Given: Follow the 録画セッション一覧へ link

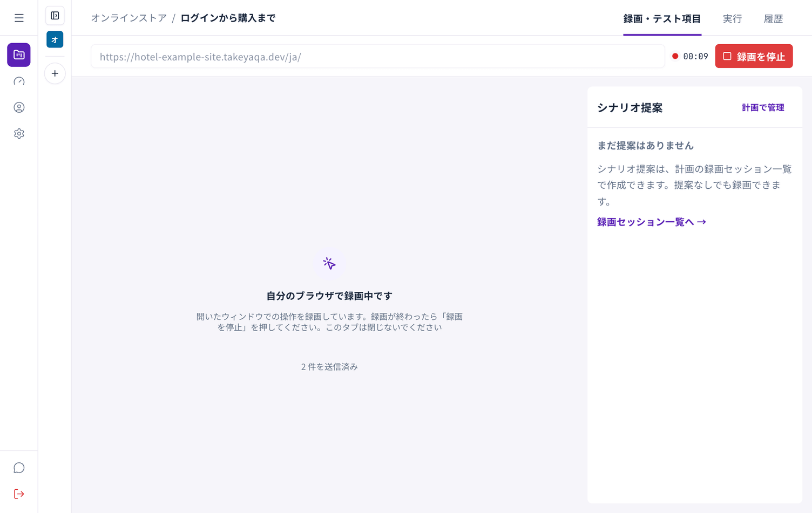Looking at the screenshot, I should pos(652,222).
